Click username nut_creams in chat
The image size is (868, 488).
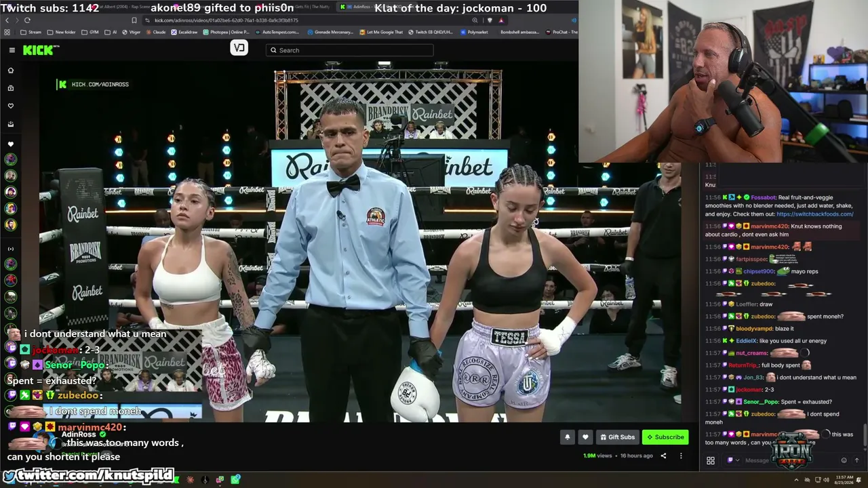pyautogui.click(x=752, y=353)
